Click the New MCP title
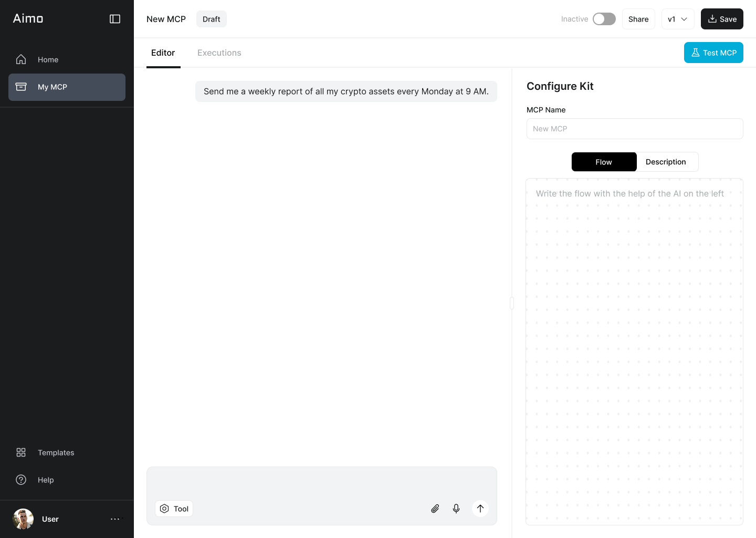This screenshot has width=756, height=538. click(166, 19)
